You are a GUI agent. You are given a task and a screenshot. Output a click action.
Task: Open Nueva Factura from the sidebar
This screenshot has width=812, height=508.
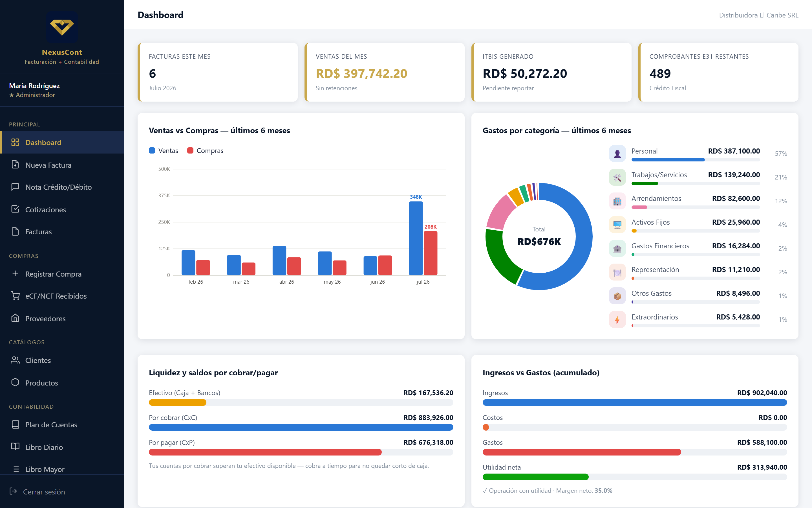coord(62,165)
